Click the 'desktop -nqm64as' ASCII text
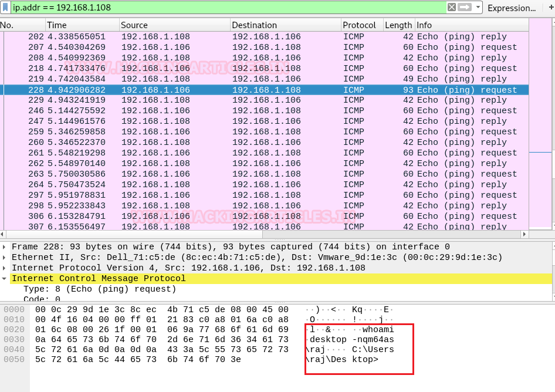Image resolution: width=555 pixels, height=392 pixels. [x=352, y=339]
